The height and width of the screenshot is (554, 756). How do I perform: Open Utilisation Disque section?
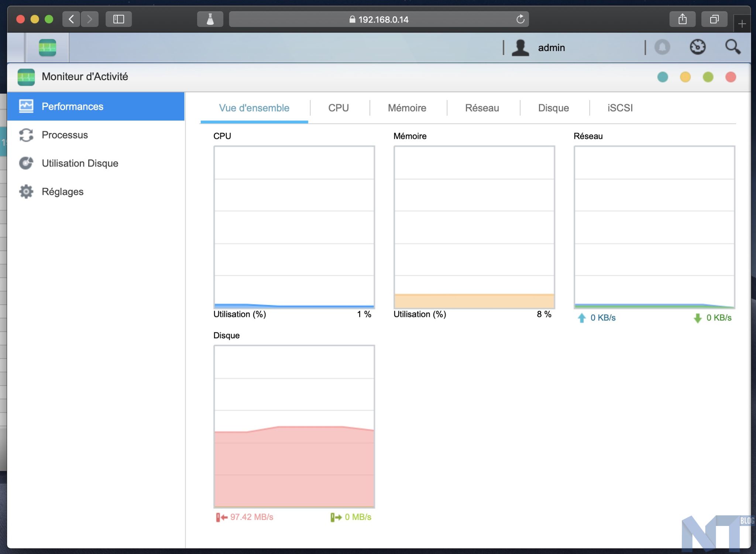(80, 164)
